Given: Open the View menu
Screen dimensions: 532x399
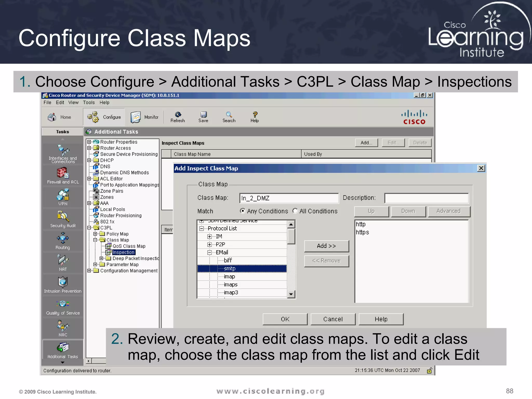Looking at the screenshot, I should [73, 103].
